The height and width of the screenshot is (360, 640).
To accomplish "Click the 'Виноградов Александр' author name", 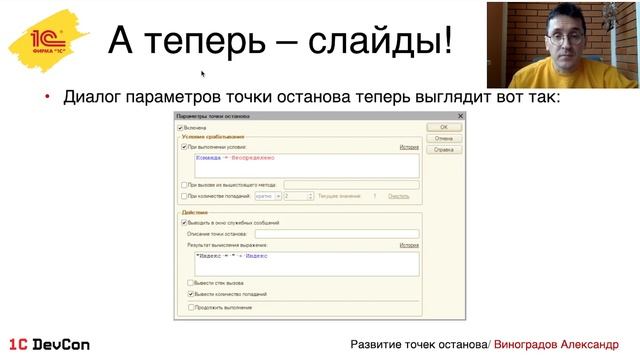I will (x=556, y=344).
